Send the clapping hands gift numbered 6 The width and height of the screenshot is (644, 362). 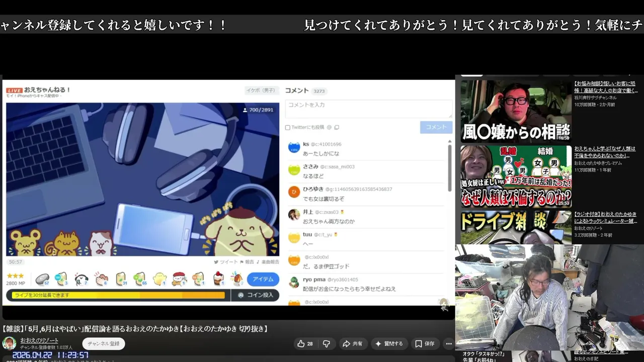(101, 279)
